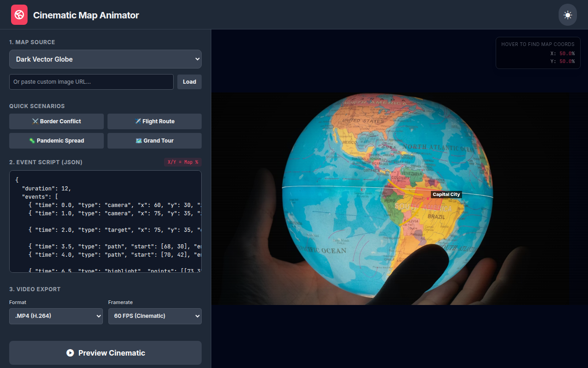Click the custom image URL input field
The image size is (588, 368).
pyautogui.click(x=91, y=81)
